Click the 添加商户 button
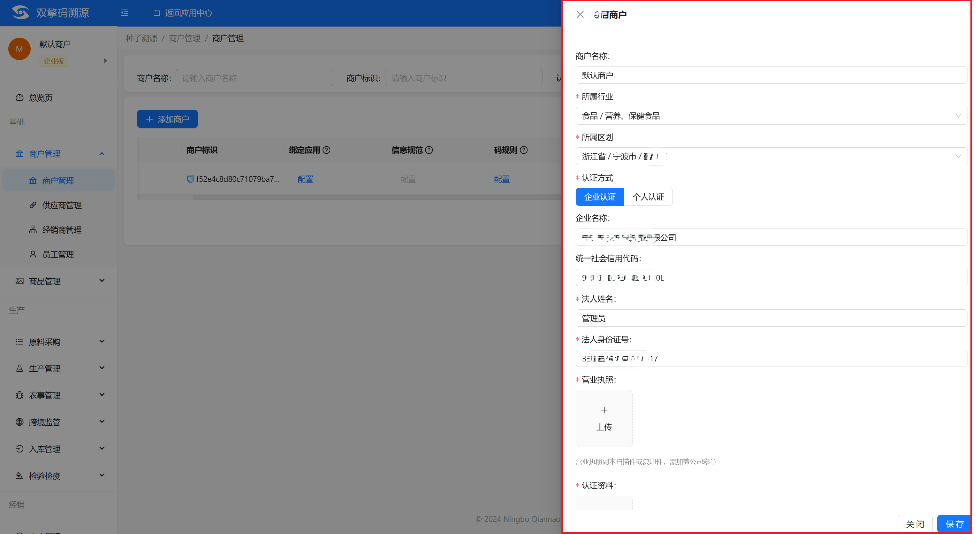980x534 pixels. (x=167, y=119)
